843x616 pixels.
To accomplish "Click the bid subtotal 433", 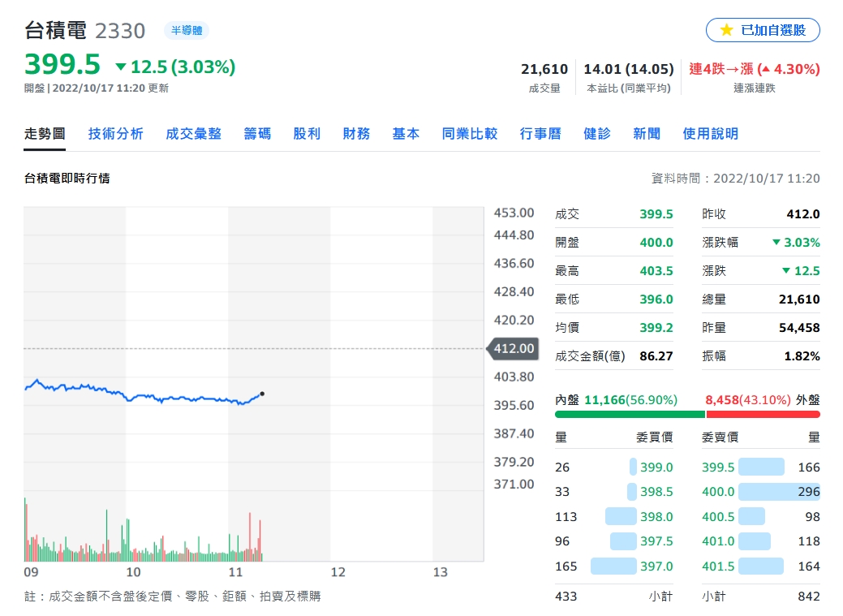I will (x=566, y=597).
